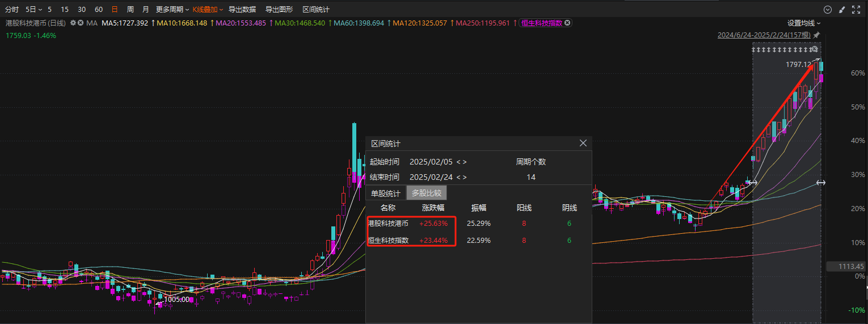Select the 周 weekly period
Image resolution: width=868 pixels, height=324 pixels.
point(130,10)
